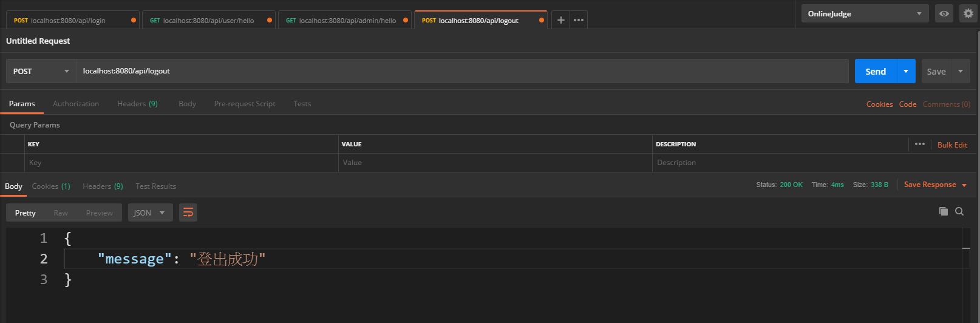Viewport: 980px width, 323px height.
Task: Click the request URL input field
Action: click(x=461, y=71)
